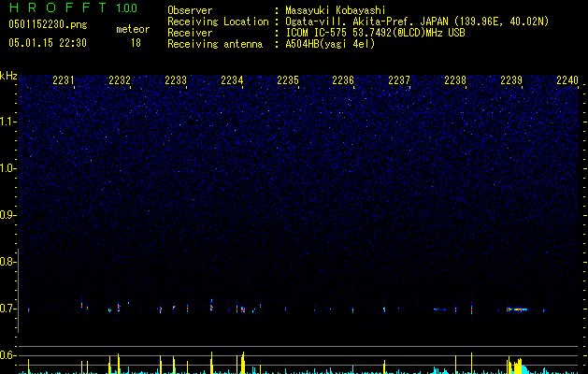Screen dimensions: 588x374
Task: Click the 2234 time marker
Action: (x=232, y=80)
